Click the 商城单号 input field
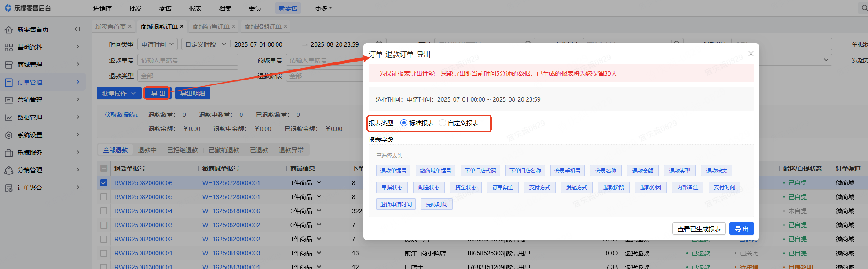Viewport: 868px width, 269px height. pos(326,60)
